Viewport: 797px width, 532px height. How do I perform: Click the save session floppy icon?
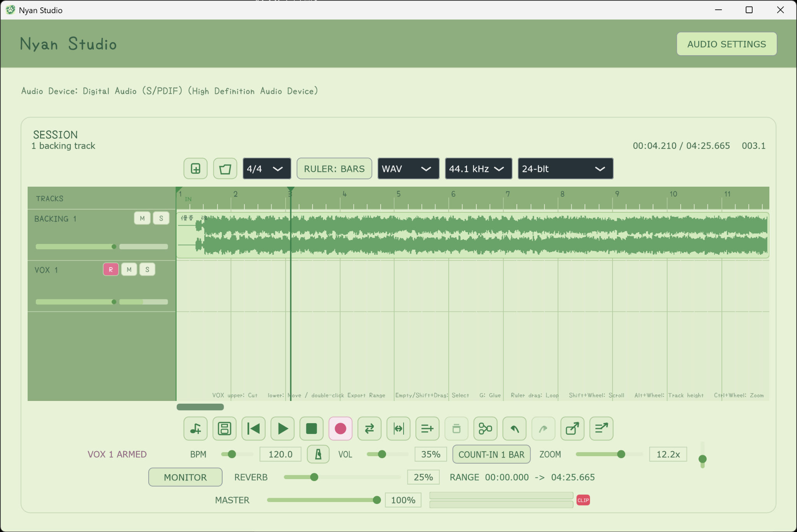tap(225, 429)
